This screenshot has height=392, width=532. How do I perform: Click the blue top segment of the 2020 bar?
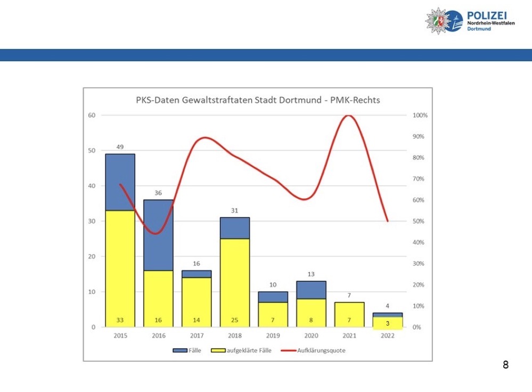click(311, 290)
